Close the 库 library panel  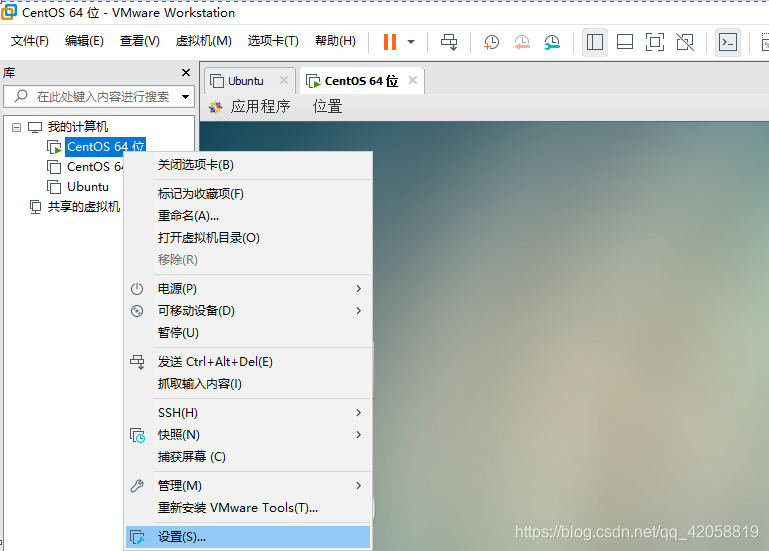pos(186,73)
